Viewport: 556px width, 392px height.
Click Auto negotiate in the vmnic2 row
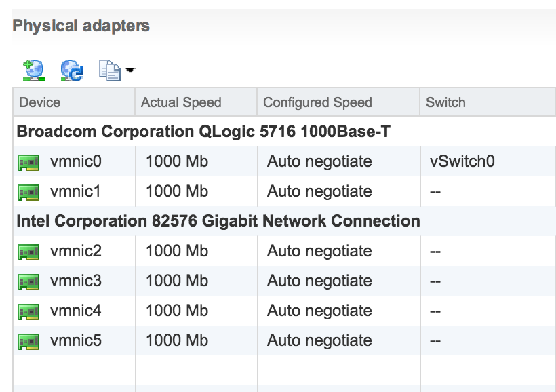pyautogui.click(x=319, y=251)
